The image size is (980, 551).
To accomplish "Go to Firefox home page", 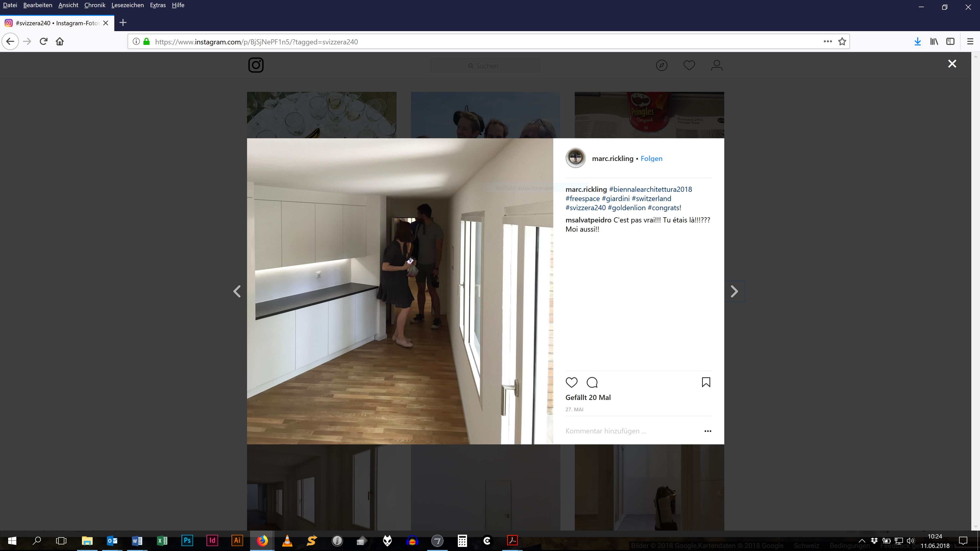I will click(60, 41).
